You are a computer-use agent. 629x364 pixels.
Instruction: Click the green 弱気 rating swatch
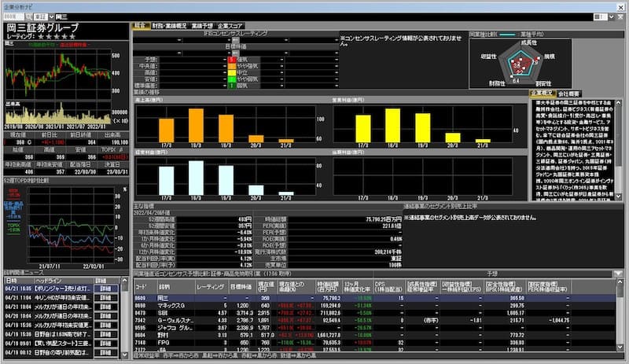coord(231,86)
